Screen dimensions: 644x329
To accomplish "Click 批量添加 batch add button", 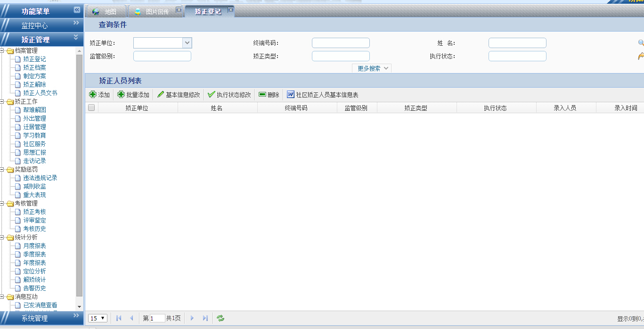I will (133, 95).
